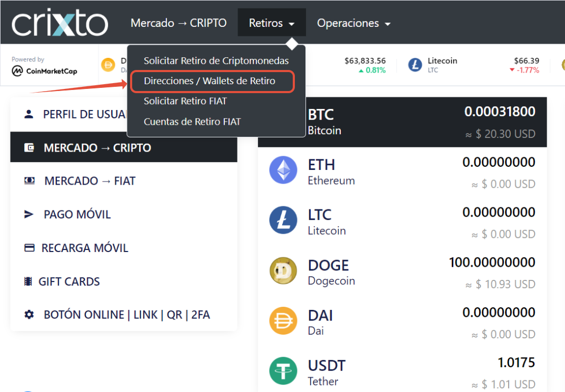The image size is (565, 392).
Task: Expand the Operaciones dropdown menu
Action: pyautogui.click(x=353, y=23)
